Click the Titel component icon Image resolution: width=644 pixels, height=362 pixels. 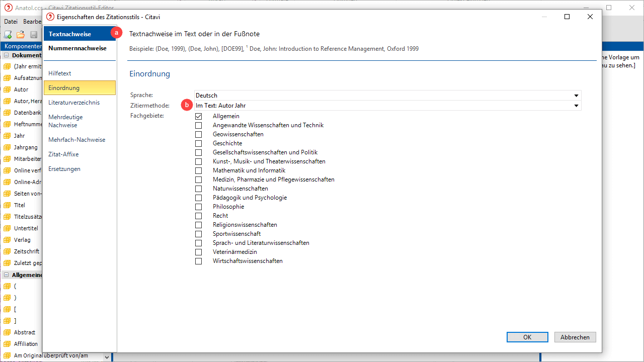pos(7,205)
